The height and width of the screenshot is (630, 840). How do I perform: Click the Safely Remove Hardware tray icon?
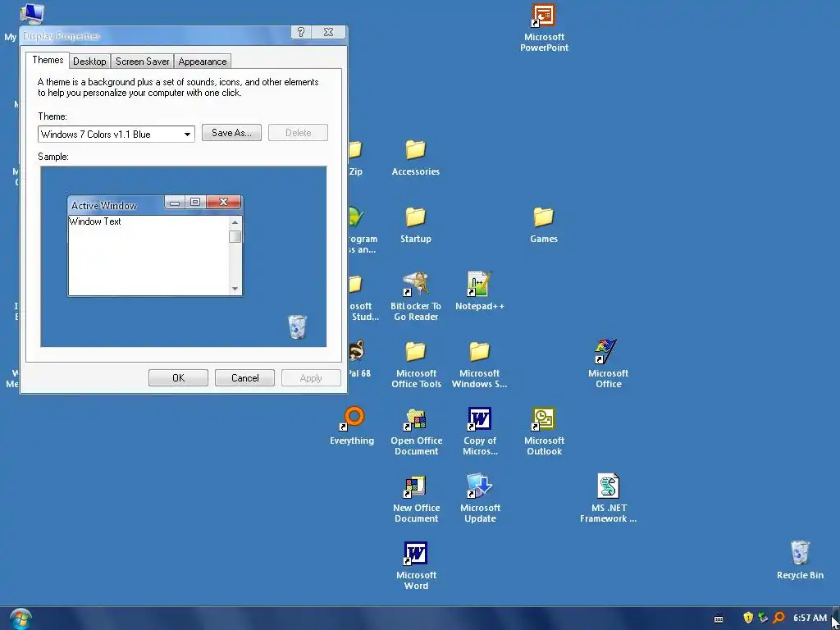[x=764, y=618]
